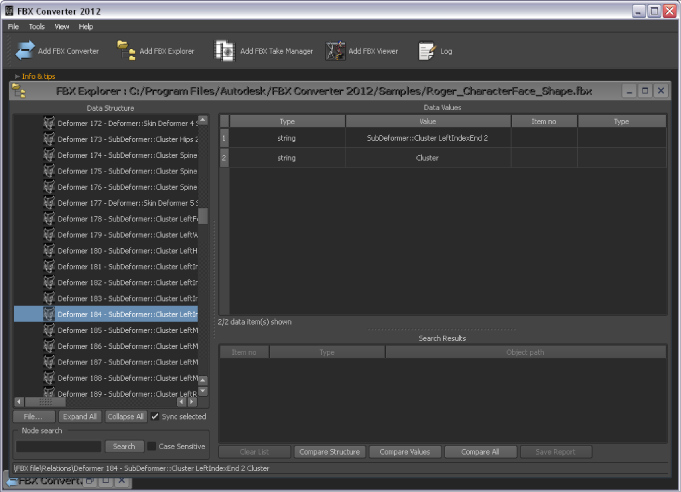
Task: Click the icon beside Deformer 186
Action: [x=49, y=346]
